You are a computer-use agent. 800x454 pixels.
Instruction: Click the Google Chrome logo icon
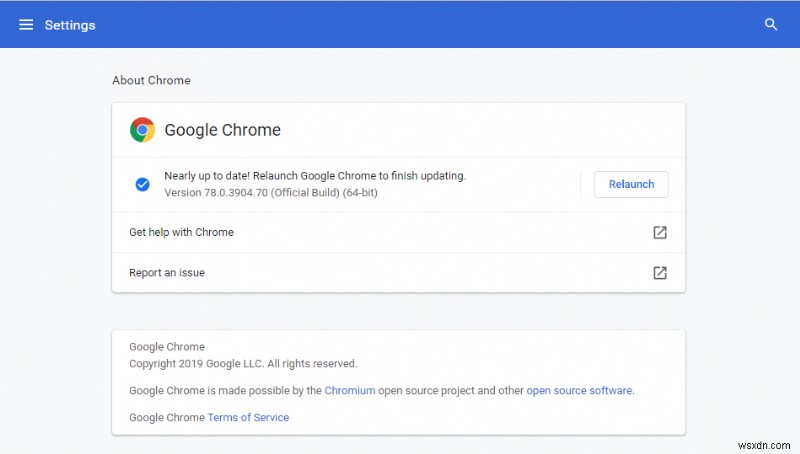point(142,130)
